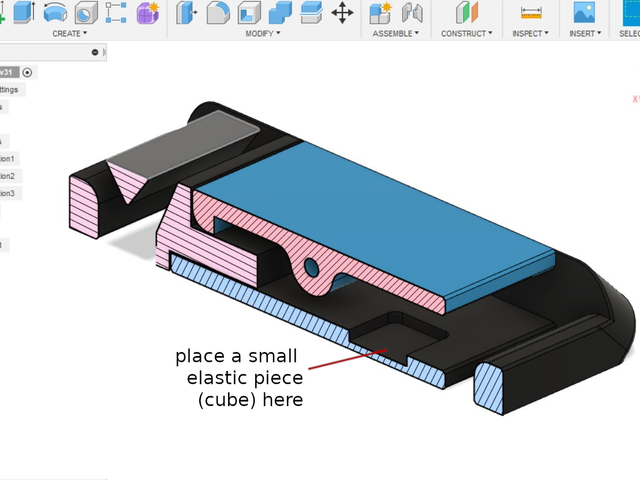
Task: Open the INSERT dropdown menu
Action: point(585,33)
